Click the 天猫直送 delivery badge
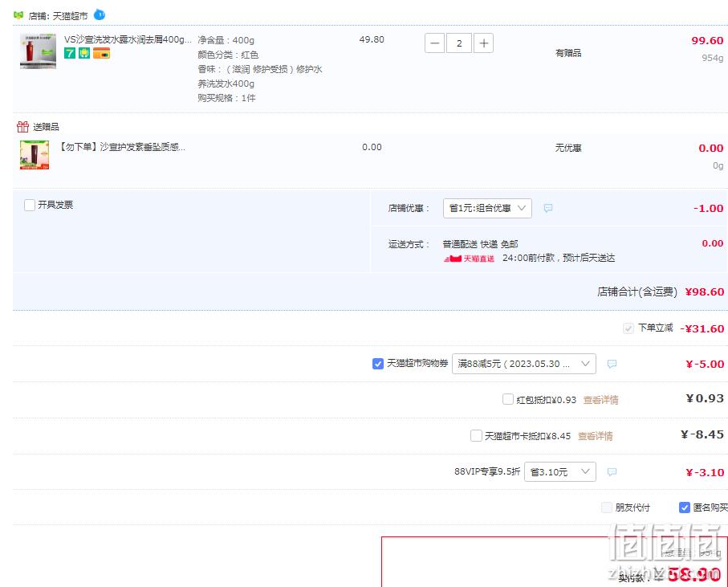This screenshot has height=587, width=728. click(469, 259)
